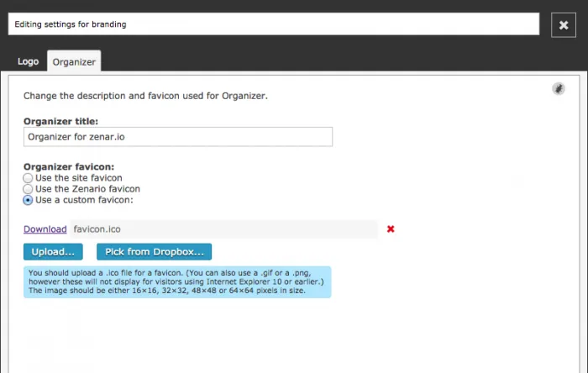Switch to the Logo tab
The height and width of the screenshot is (373, 588).
click(x=28, y=61)
